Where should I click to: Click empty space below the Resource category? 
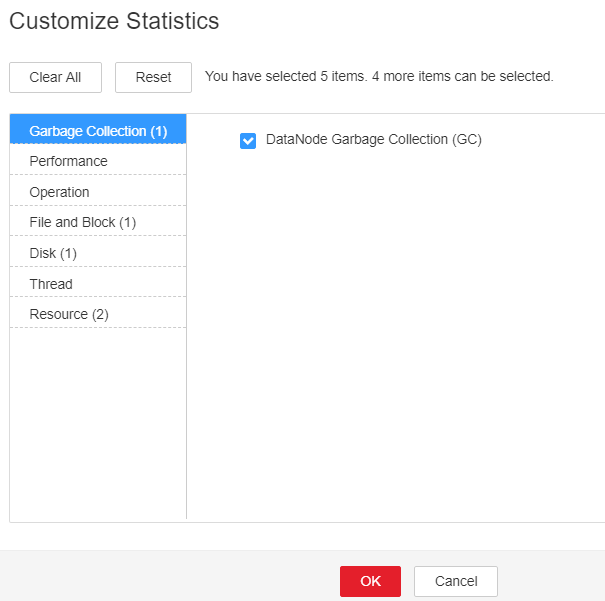98,422
